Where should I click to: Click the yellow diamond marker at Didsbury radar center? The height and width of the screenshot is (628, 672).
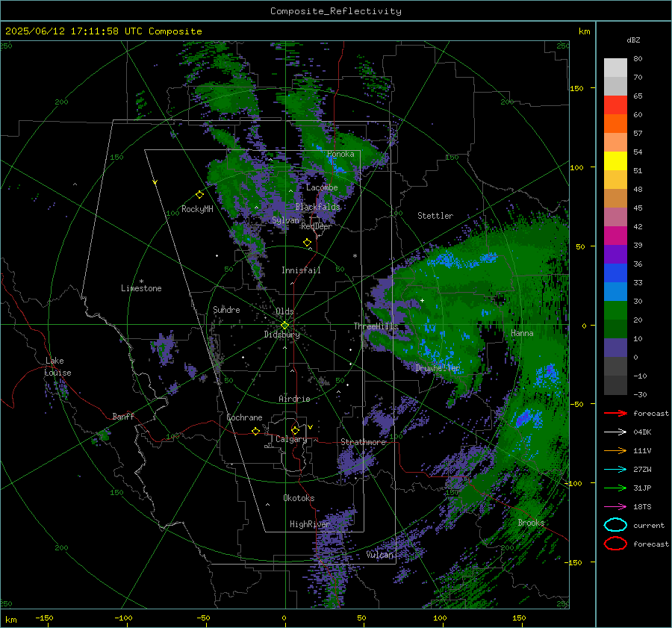pos(284,326)
